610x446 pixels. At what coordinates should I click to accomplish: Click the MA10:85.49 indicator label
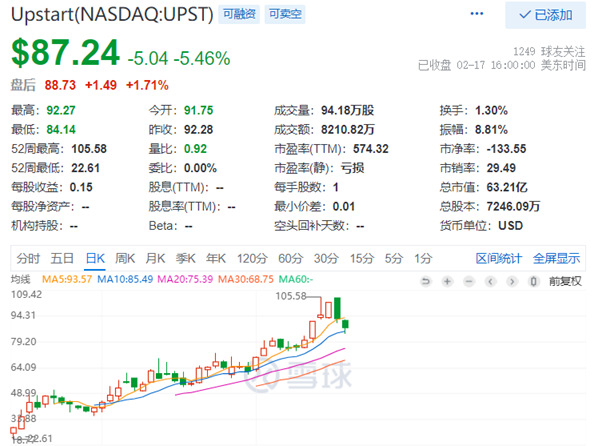pos(125,279)
